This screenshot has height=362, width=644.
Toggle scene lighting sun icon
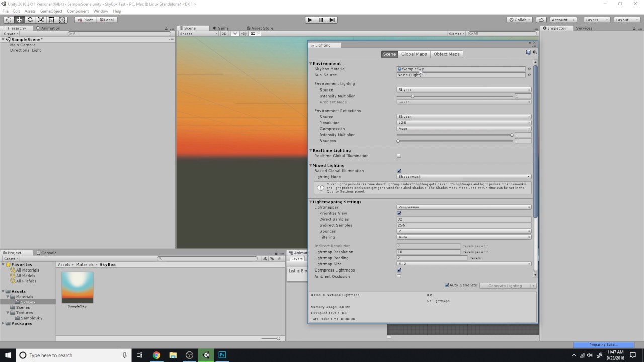pyautogui.click(x=235, y=34)
